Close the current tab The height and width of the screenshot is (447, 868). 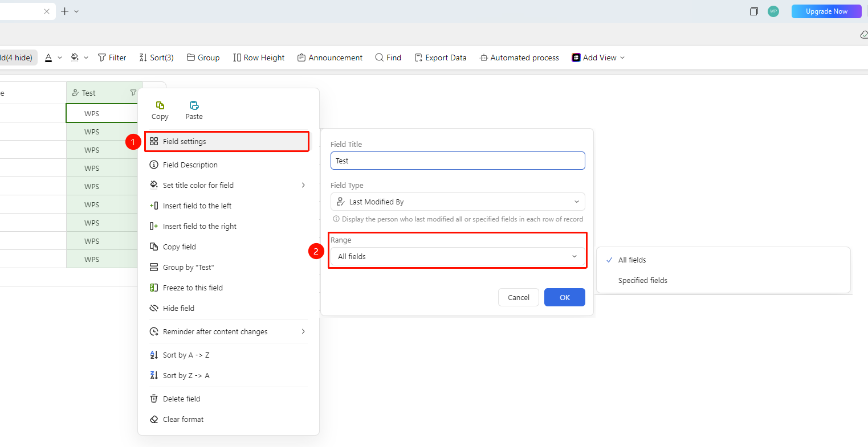pos(47,11)
